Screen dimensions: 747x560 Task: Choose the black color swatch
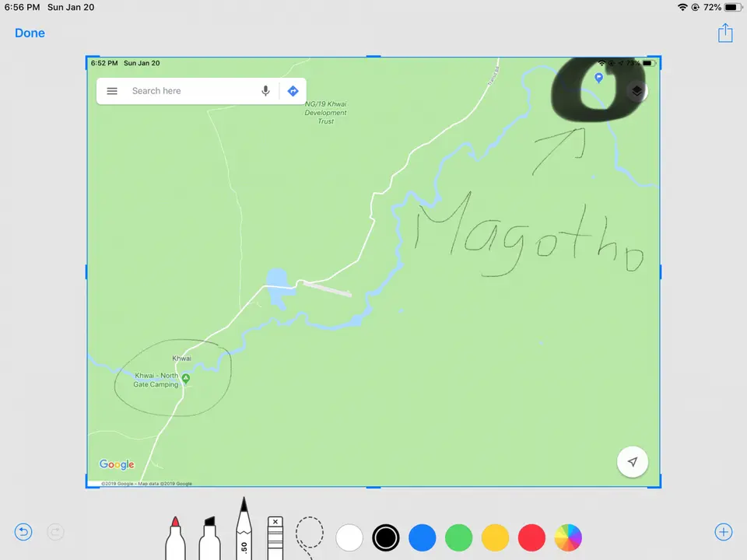[385, 537]
